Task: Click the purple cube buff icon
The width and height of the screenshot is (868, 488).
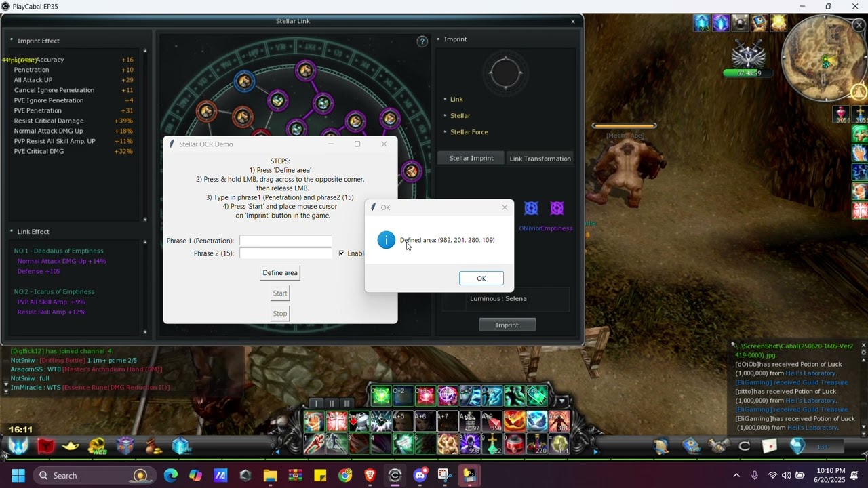Action: 721,23
